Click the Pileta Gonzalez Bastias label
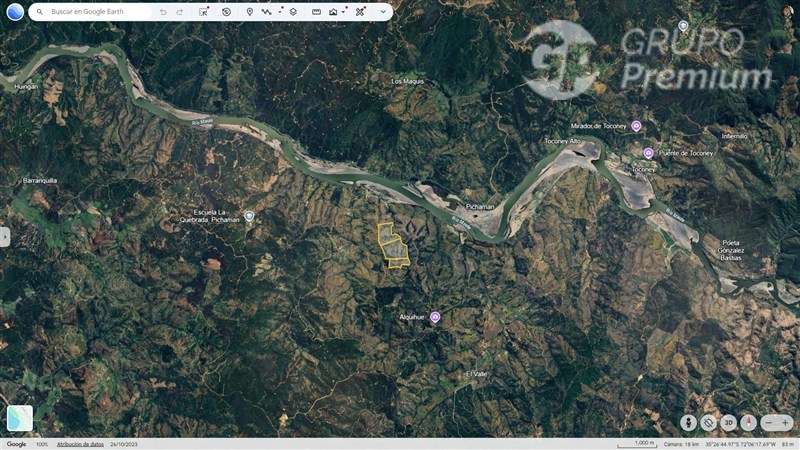Viewport: 800px width, 450px height. click(731, 251)
